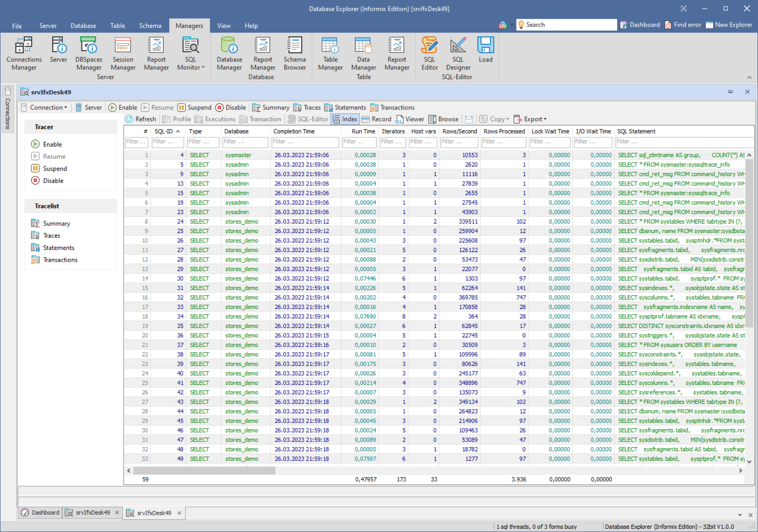Disable tracing from the toolbar
Viewport: 758px width, 532px height.
231,108
